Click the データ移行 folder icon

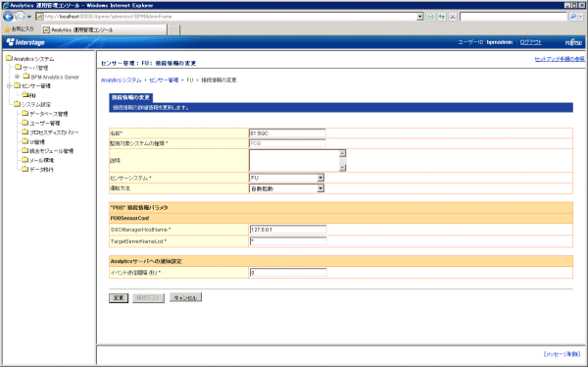(x=25, y=169)
